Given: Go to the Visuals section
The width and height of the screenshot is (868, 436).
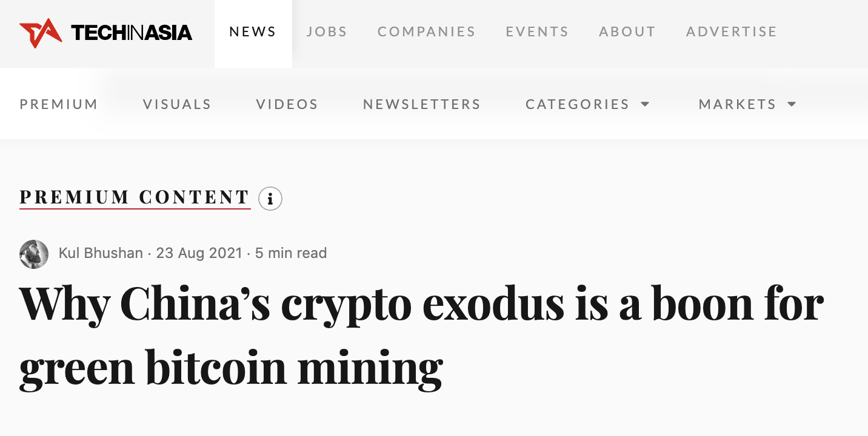Looking at the screenshot, I should [177, 105].
